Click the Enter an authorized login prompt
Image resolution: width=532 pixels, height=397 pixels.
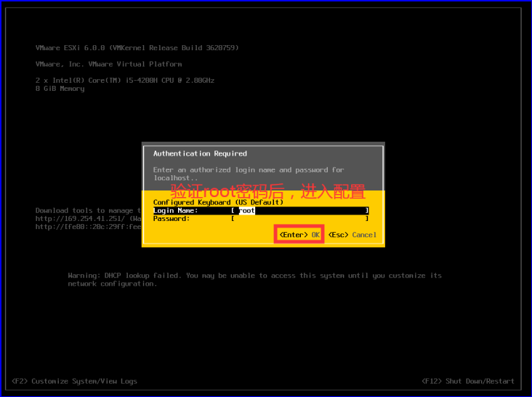click(249, 173)
